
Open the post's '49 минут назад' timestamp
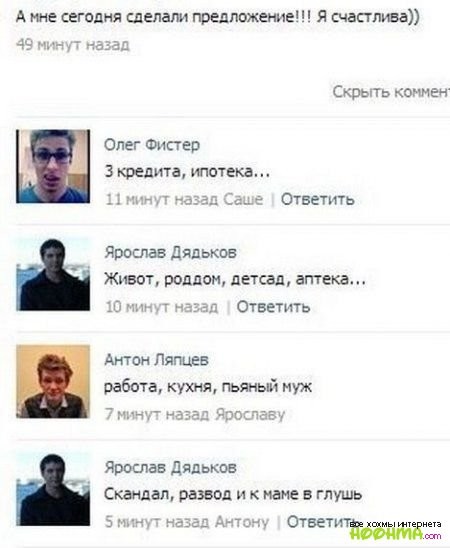73,44
